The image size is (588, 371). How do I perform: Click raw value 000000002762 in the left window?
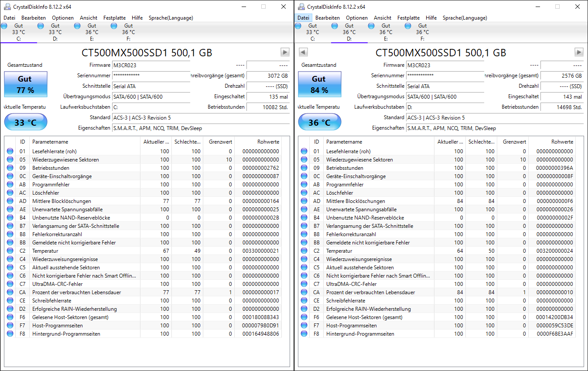point(260,168)
